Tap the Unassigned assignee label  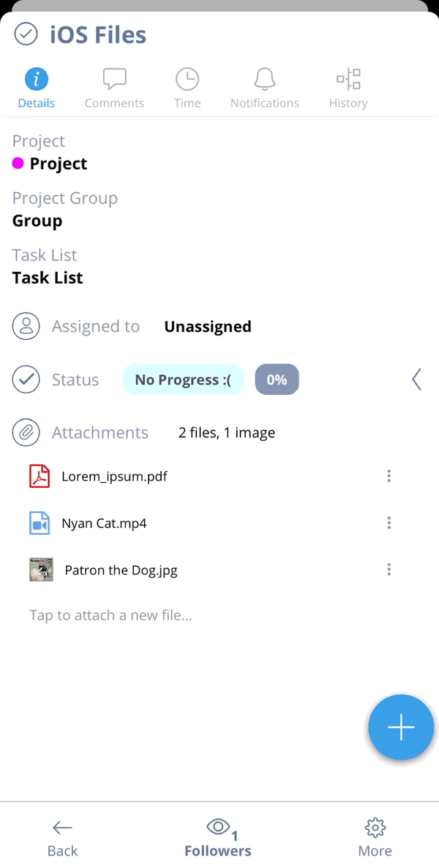pos(208,327)
